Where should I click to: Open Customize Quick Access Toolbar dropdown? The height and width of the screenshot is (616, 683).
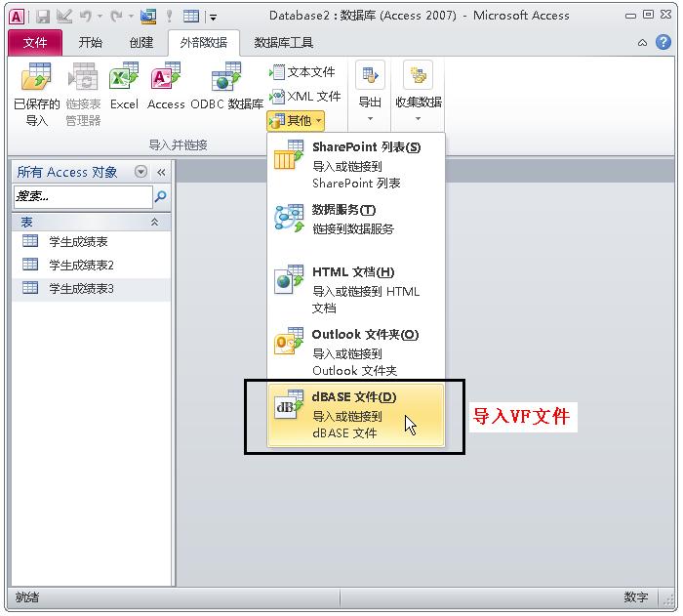click(213, 18)
